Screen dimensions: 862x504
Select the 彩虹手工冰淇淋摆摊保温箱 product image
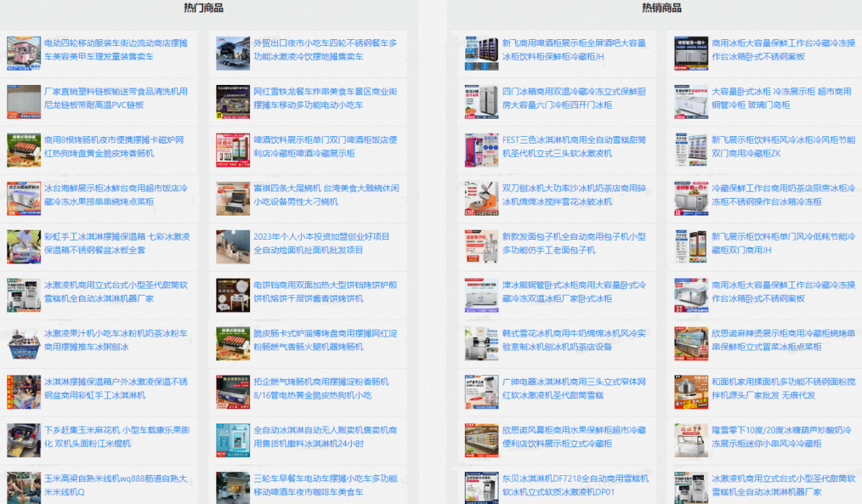[x=24, y=246]
